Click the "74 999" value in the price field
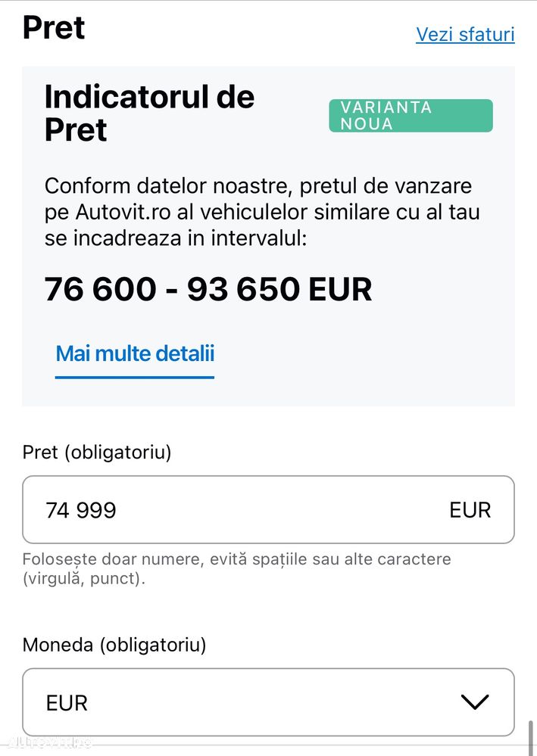Image resolution: width=537 pixels, height=756 pixels. pyautogui.click(x=81, y=510)
